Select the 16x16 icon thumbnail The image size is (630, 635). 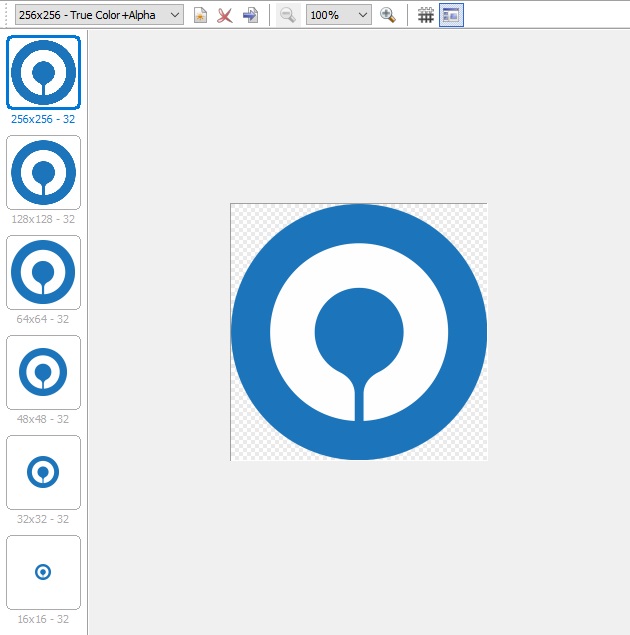click(x=43, y=572)
